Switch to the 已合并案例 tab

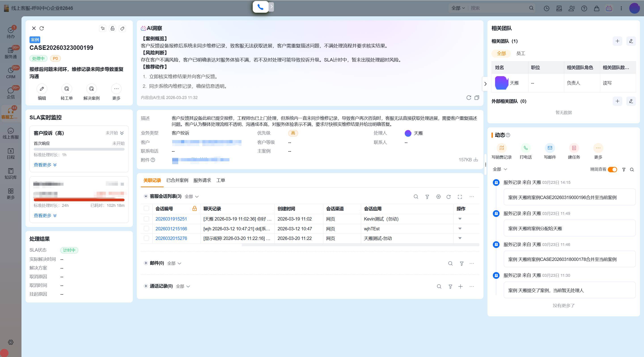[x=177, y=180]
